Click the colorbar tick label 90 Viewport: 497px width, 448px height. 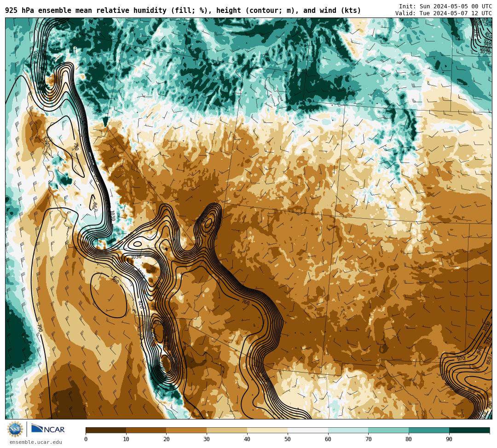(449, 439)
